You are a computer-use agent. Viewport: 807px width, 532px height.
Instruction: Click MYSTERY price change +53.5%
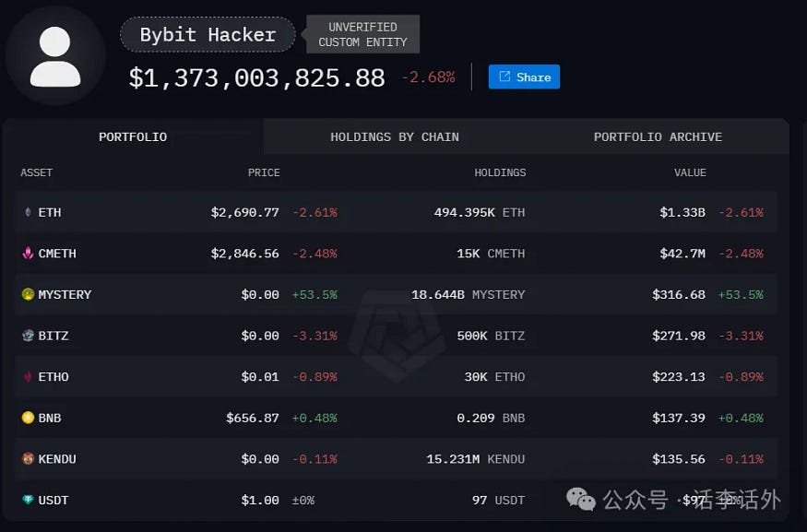click(x=314, y=295)
